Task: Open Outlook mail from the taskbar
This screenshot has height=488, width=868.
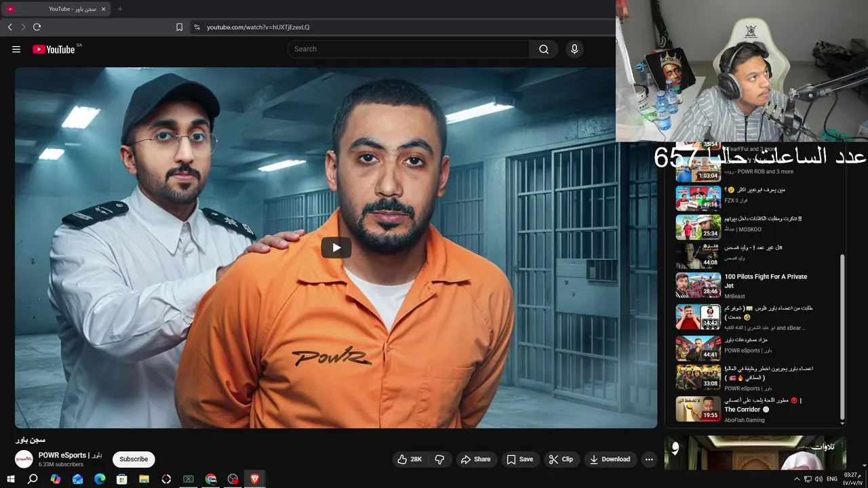Action: pyautogui.click(x=77, y=479)
